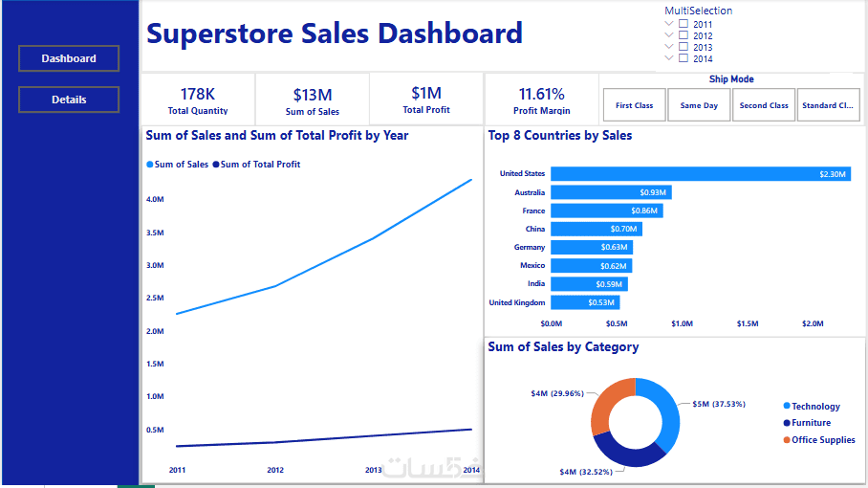Click the Sum of Total Profit legend marker
Screen dimensions: 868x488
pyautogui.click(x=216, y=165)
